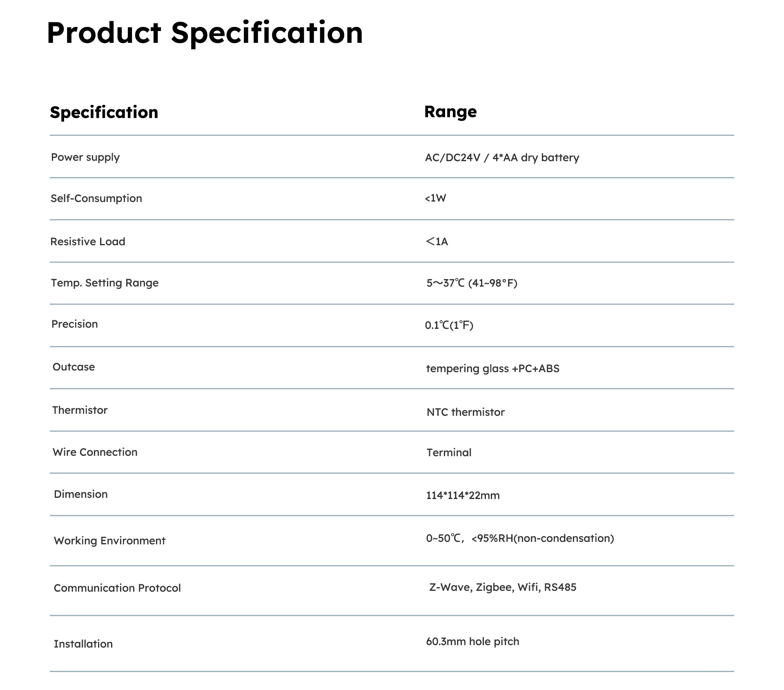Viewport: 784px width, 690px height.
Task: Click the 60.3mm hole pitch value
Action: pos(472,642)
